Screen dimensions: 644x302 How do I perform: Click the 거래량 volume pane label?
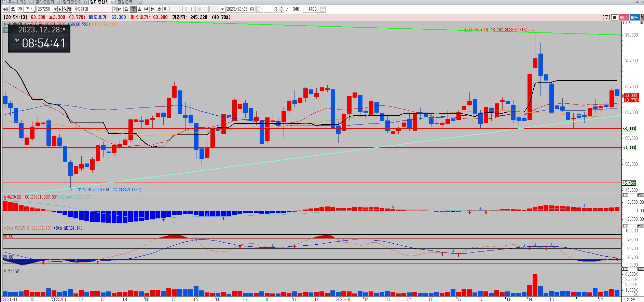[x=12, y=271]
